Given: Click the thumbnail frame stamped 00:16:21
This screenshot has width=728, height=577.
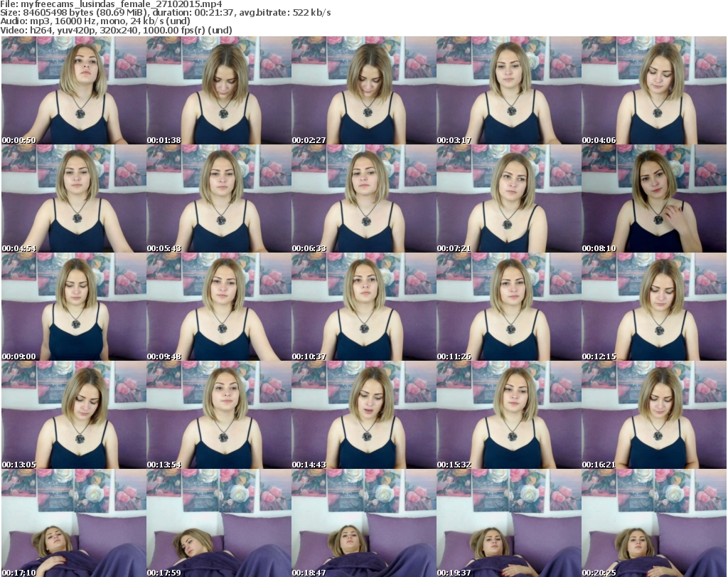Looking at the screenshot, I should coord(654,415).
